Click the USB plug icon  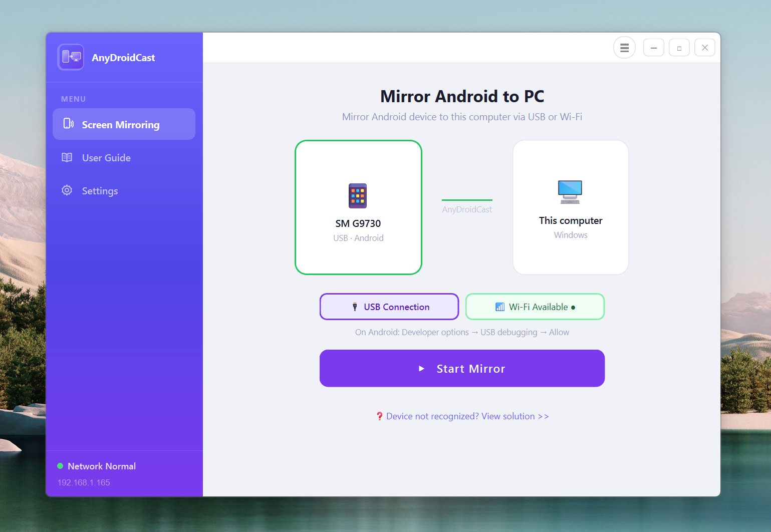[355, 307]
